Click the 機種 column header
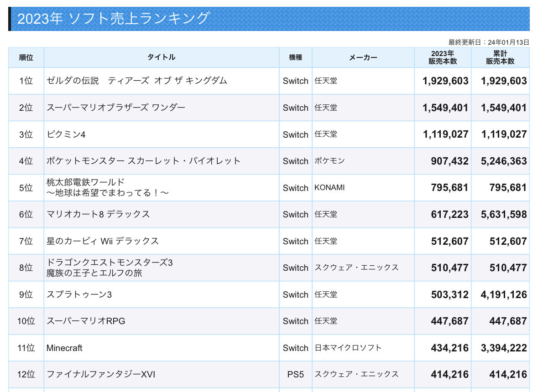538x392 pixels. pyautogui.click(x=295, y=57)
